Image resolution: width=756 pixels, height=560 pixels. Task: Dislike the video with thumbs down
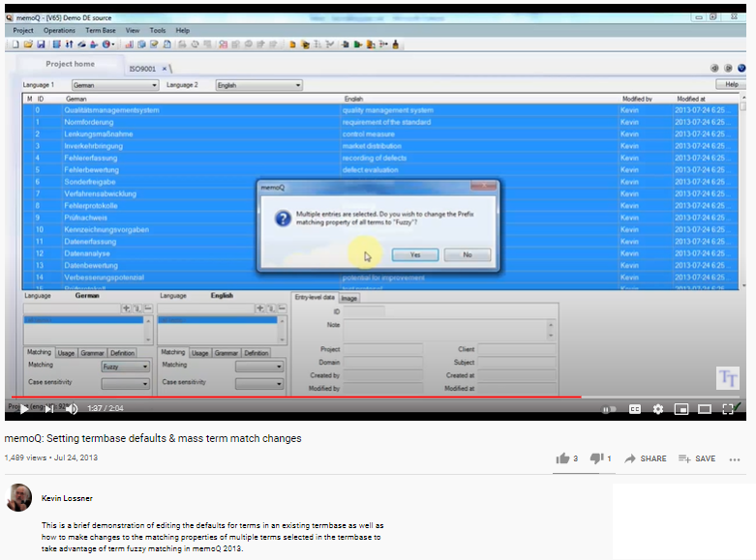point(596,458)
